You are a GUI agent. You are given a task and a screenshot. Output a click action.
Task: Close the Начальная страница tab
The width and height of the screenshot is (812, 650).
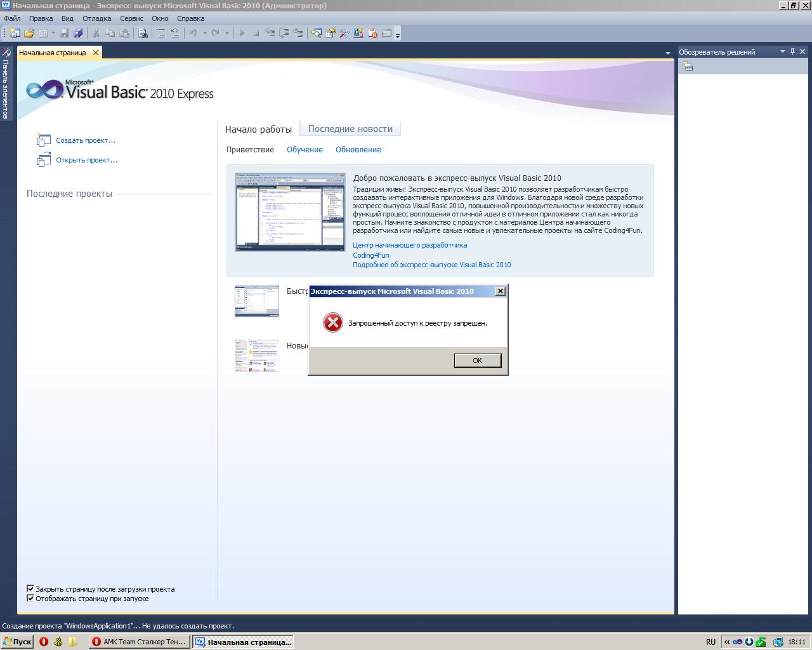click(x=96, y=53)
